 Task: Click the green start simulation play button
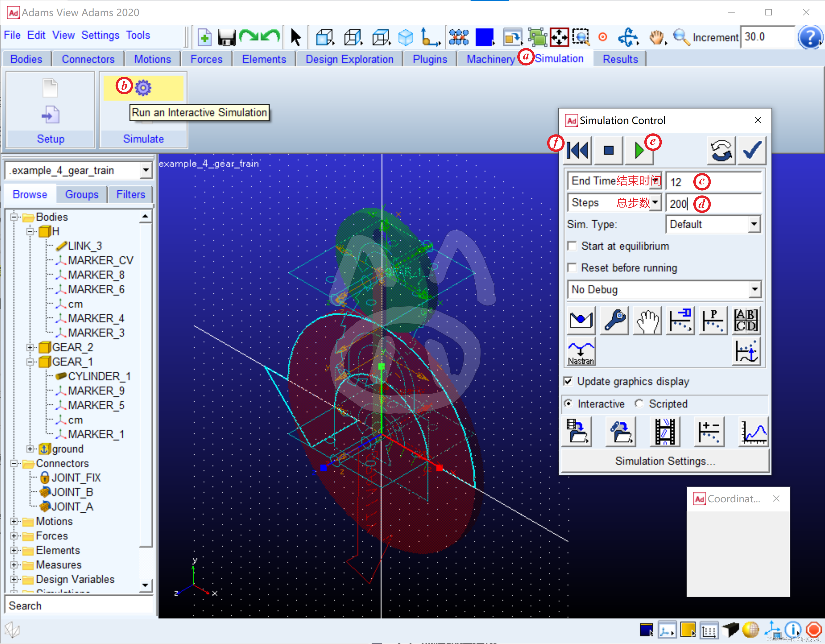click(639, 150)
